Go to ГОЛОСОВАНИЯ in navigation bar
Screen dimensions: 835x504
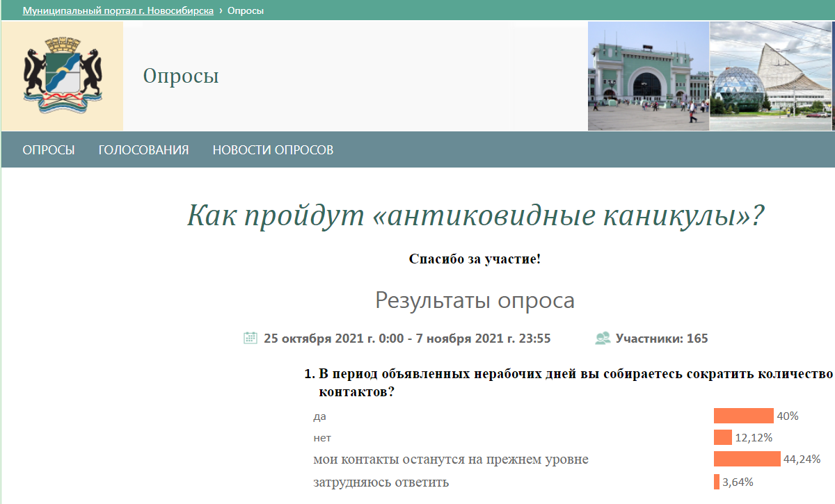[x=143, y=149]
